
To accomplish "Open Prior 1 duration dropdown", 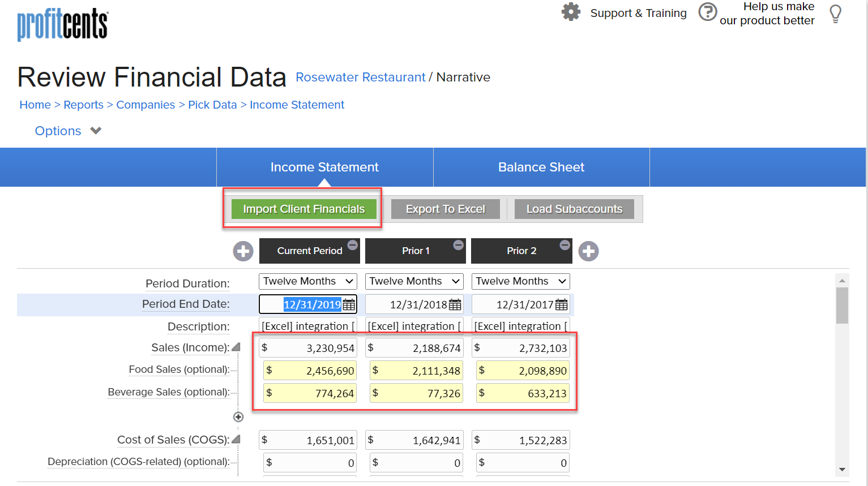I will coord(414,281).
